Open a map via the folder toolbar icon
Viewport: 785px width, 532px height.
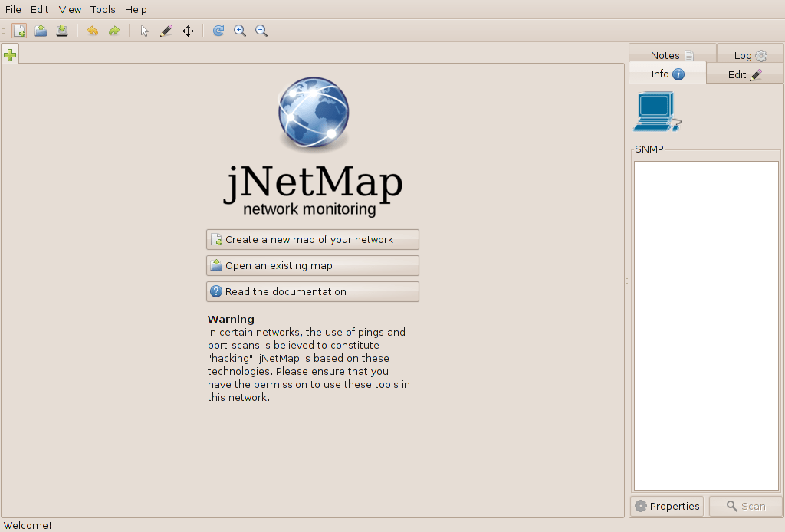point(41,31)
